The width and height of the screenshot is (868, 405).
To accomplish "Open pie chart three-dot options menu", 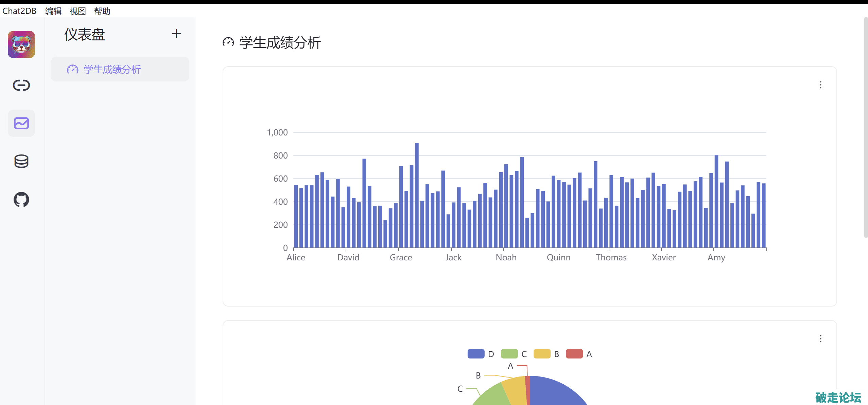I will [820, 339].
